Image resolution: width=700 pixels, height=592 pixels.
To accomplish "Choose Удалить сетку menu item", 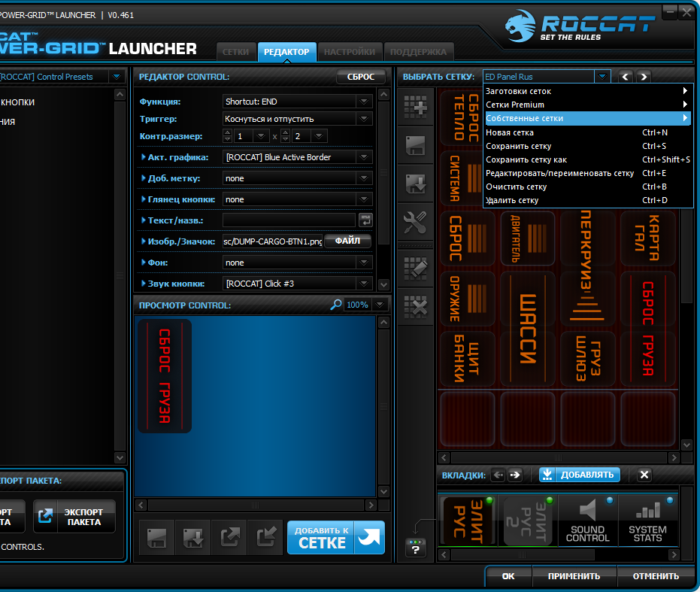I will click(x=587, y=200).
